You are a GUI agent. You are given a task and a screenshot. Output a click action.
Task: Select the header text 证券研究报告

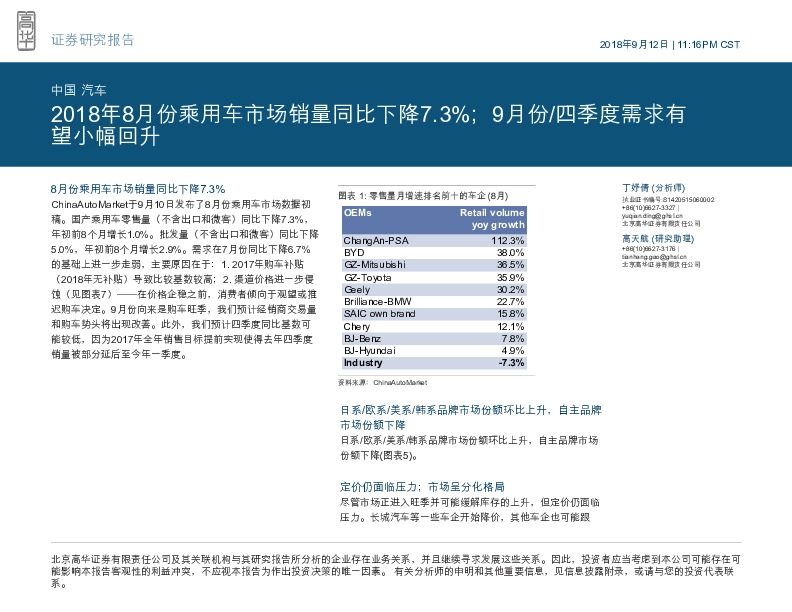(x=92, y=40)
